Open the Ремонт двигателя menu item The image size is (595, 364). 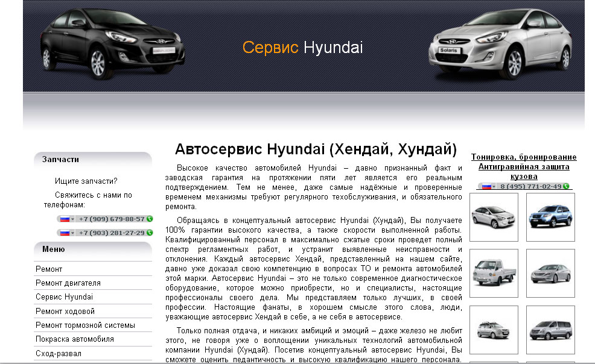[x=92, y=283]
